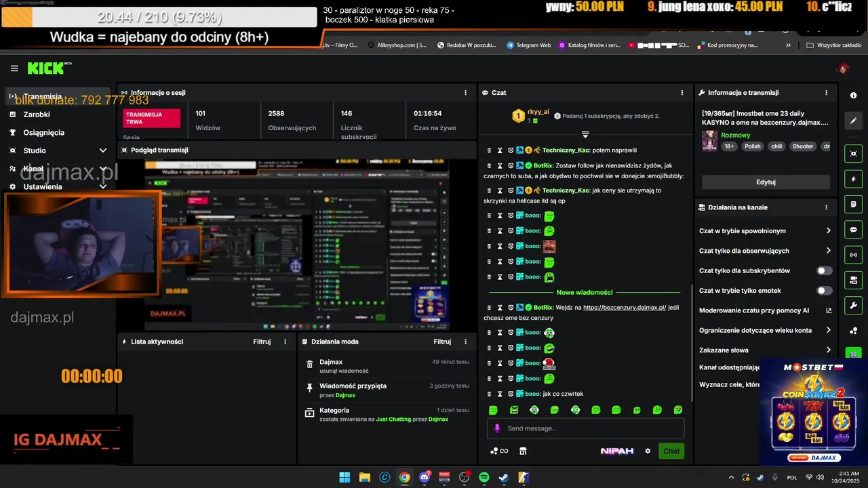
Task: Open Informacje o transmisji three-dot menu
Action: coord(826,93)
